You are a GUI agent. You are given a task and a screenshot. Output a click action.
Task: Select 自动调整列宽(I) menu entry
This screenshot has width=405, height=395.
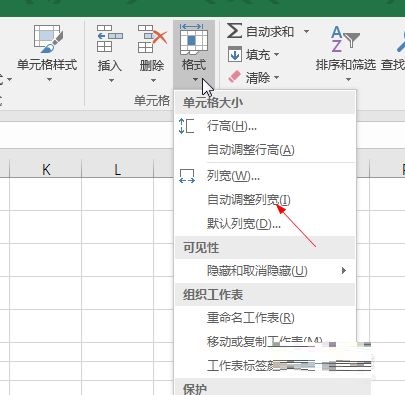point(265,200)
